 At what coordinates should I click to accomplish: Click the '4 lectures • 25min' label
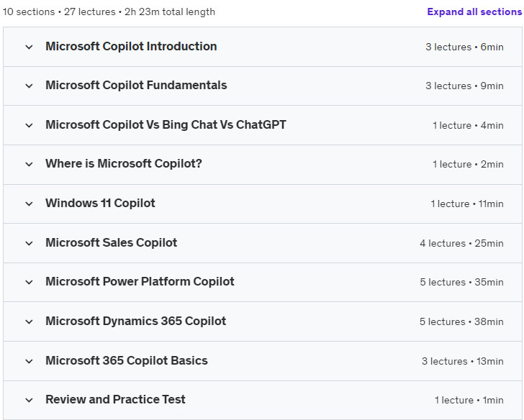[x=462, y=243]
